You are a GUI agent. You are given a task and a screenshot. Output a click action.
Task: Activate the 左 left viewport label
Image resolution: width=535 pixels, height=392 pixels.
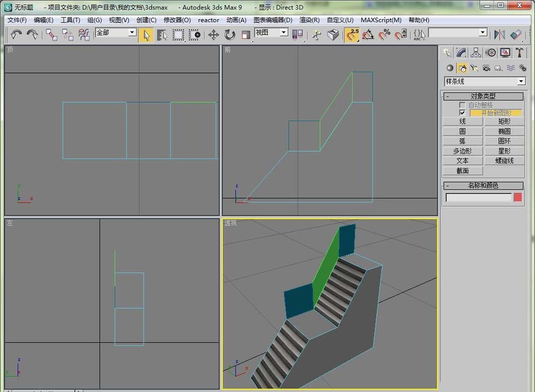(10, 223)
